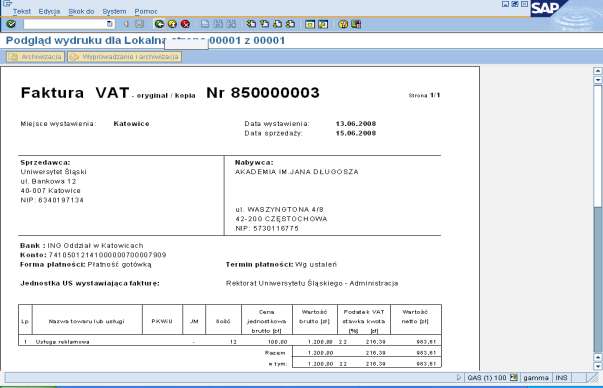Screen dimensions: 603x388
Task: Click Wyprowadzanie i archiwizacja button
Action: (x=125, y=57)
